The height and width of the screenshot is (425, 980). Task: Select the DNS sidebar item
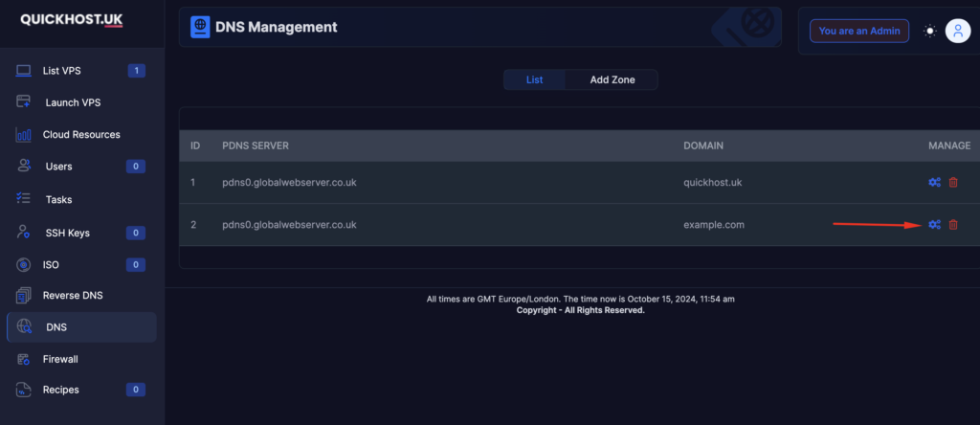point(82,326)
